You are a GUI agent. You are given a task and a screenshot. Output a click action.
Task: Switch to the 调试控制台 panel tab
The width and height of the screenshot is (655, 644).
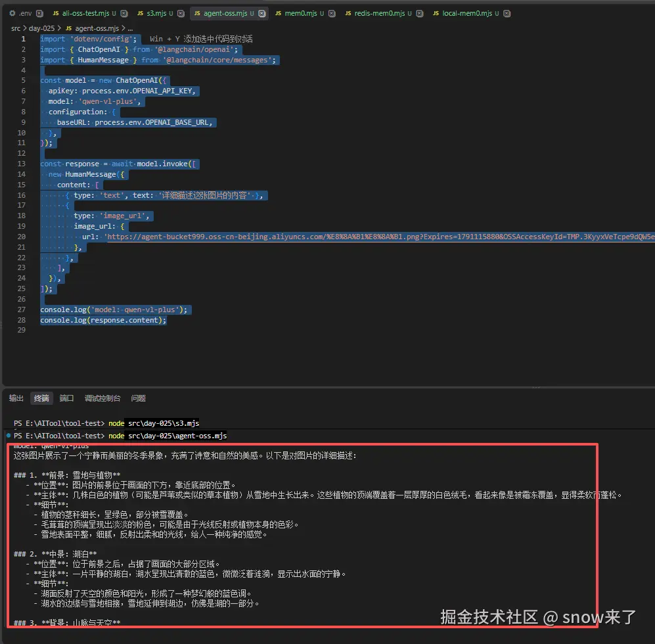click(102, 398)
